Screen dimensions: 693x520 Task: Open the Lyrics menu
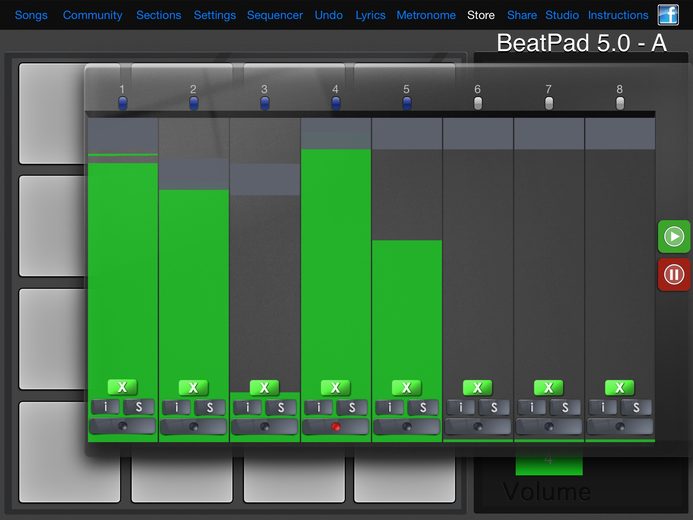[370, 15]
